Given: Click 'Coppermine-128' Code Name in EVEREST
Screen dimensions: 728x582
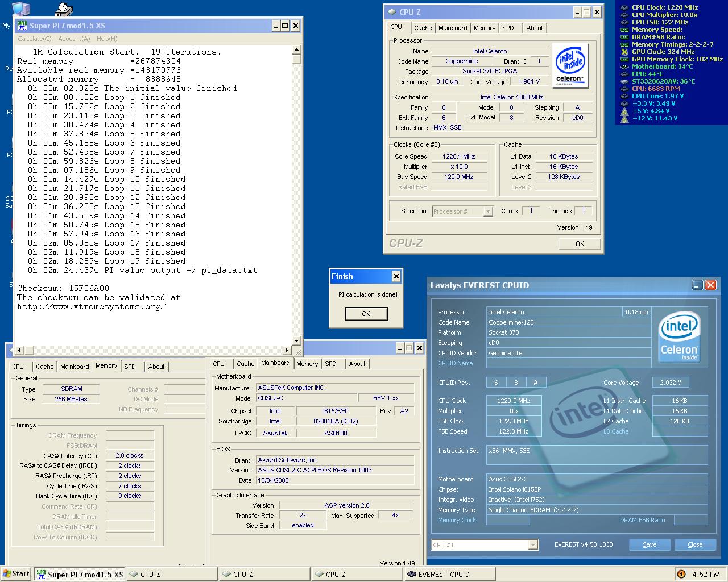Looking at the screenshot, I should click(569, 322).
